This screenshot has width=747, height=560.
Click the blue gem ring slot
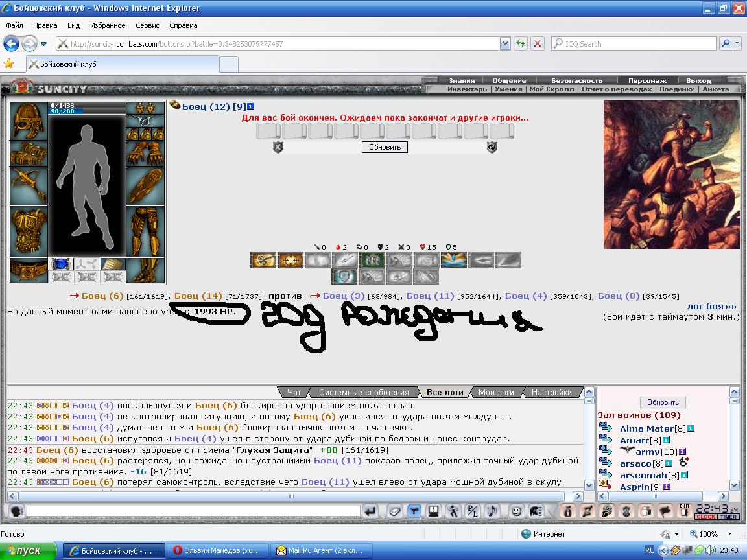pyautogui.click(x=60, y=264)
